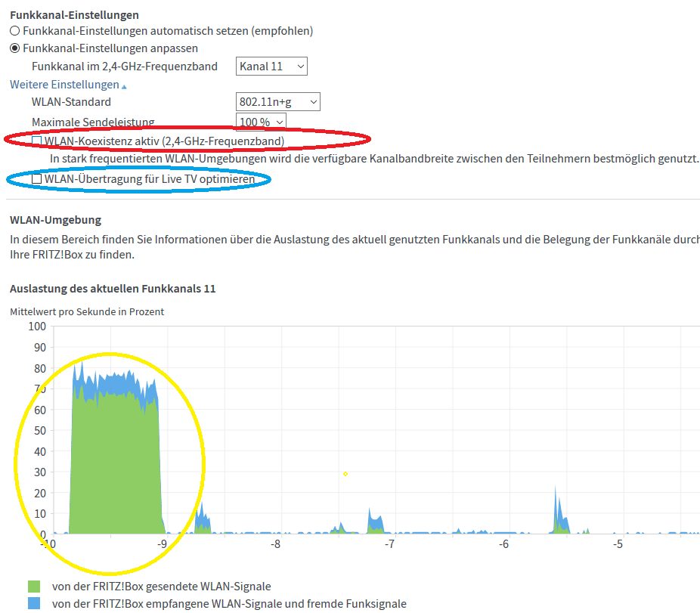Viewport: 700px width, 613px height.
Task: Click the heading Auslastung des aktuellen Funkkanals 11
Action: [x=113, y=289]
